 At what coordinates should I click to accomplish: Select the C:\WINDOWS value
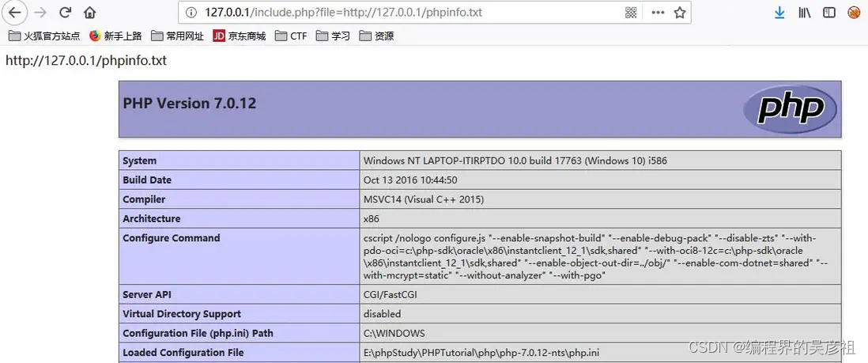(394, 334)
